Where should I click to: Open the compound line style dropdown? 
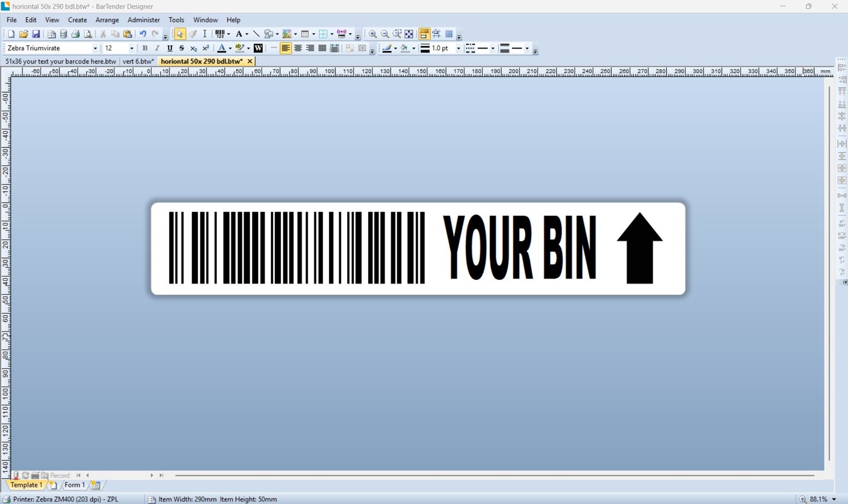527,48
